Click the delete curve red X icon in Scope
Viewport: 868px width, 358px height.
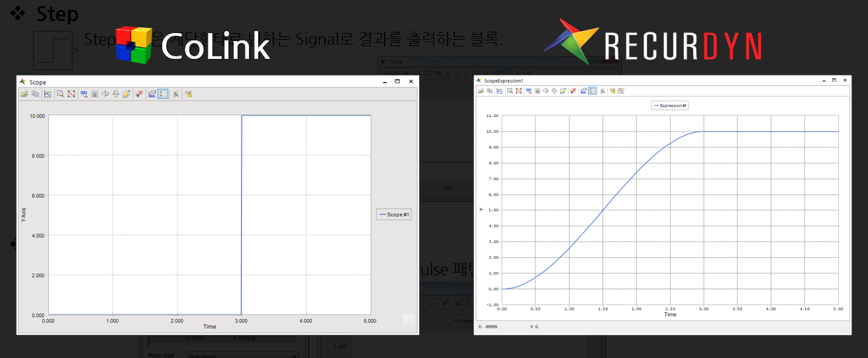coord(139,94)
